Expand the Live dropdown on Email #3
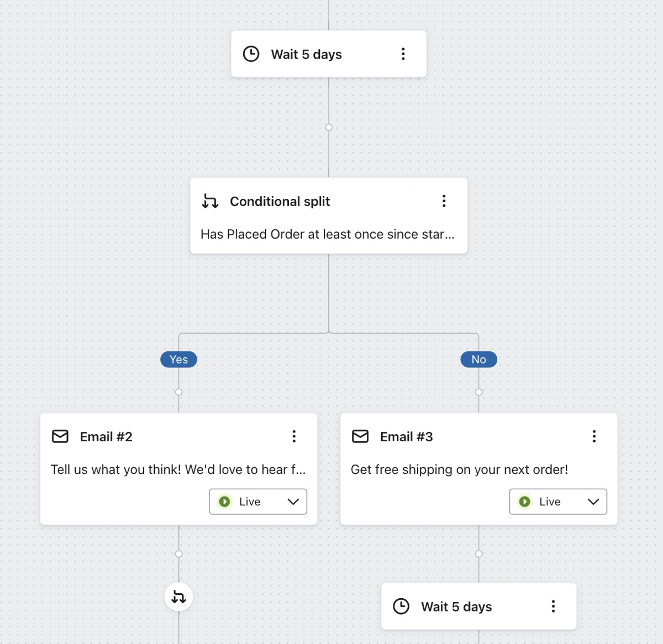 (593, 502)
